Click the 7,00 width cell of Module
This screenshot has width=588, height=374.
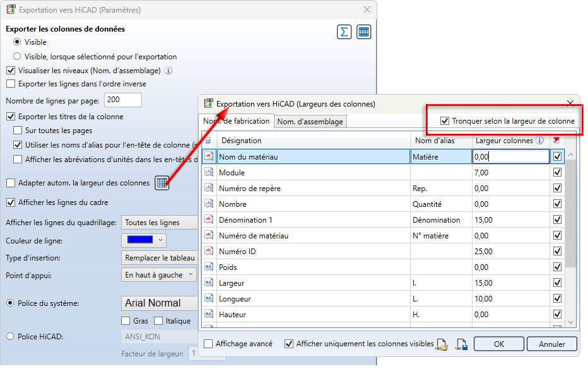511,173
